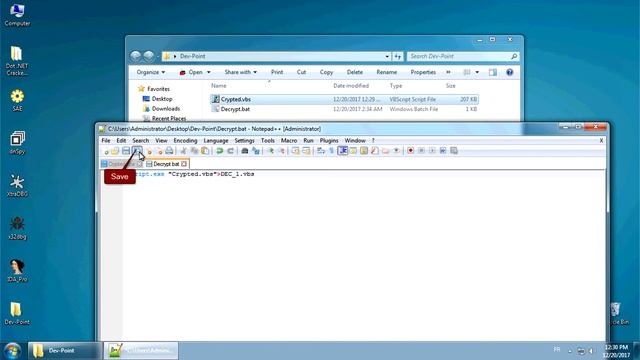
Task: Open the User Defined Language dialog icon
Action: pyautogui.click(x=353, y=151)
